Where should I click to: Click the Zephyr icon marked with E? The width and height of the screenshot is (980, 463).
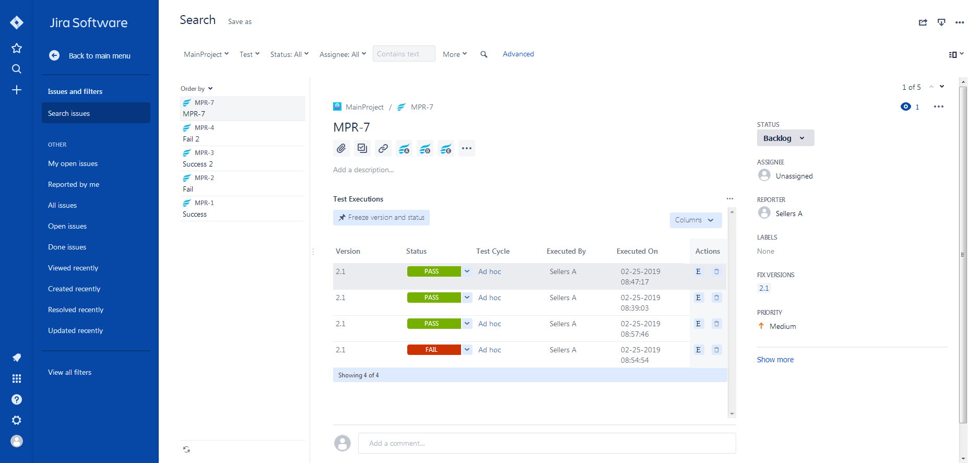click(x=446, y=149)
